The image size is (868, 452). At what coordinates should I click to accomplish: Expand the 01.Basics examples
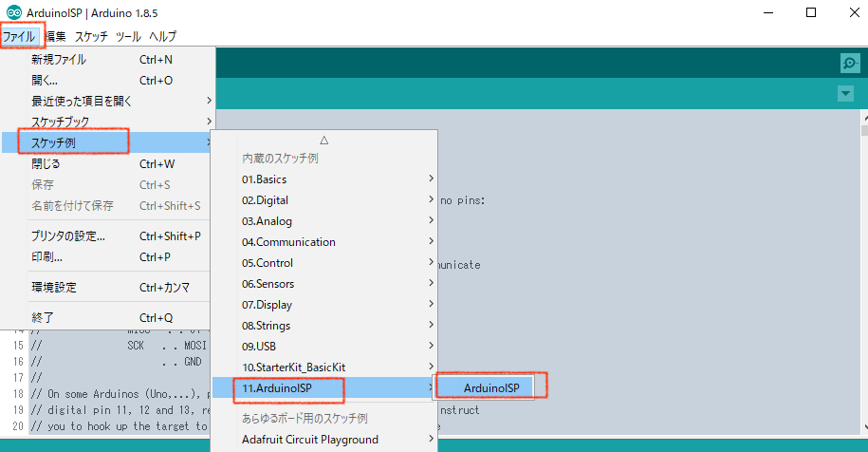pyautogui.click(x=324, y=179)
